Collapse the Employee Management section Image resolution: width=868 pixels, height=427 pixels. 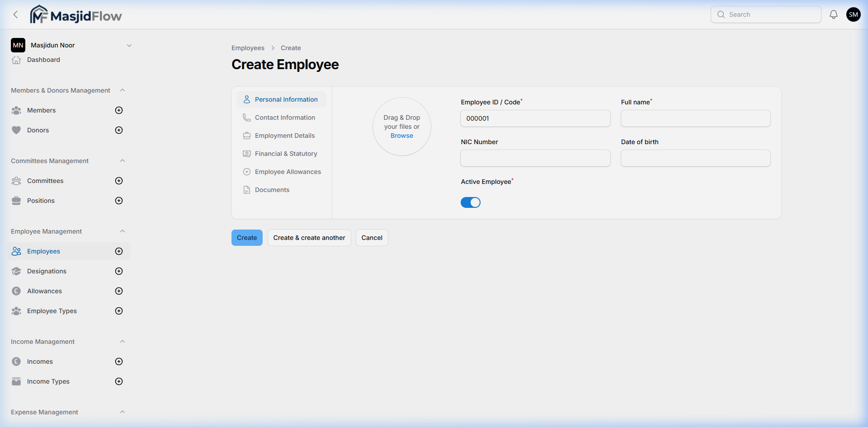(x=123, y=231)
